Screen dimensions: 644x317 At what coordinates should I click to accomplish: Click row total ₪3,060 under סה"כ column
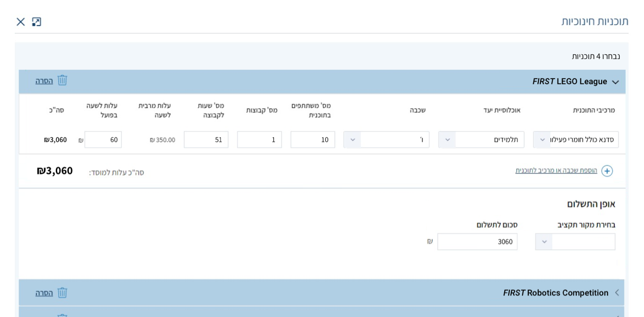tap(55, 140)
